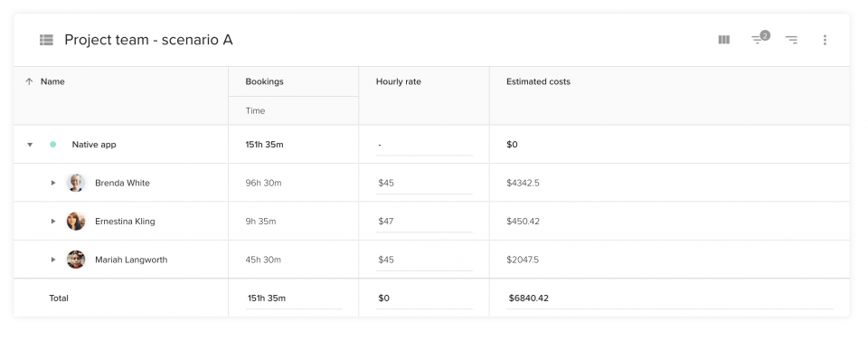Select the Brenda White name
Screen dimensions: 868x341
pyautogui.click(x=122, y=183)
